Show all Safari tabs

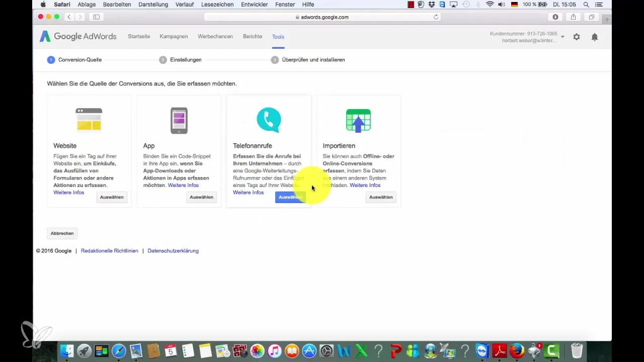(592, 17)
